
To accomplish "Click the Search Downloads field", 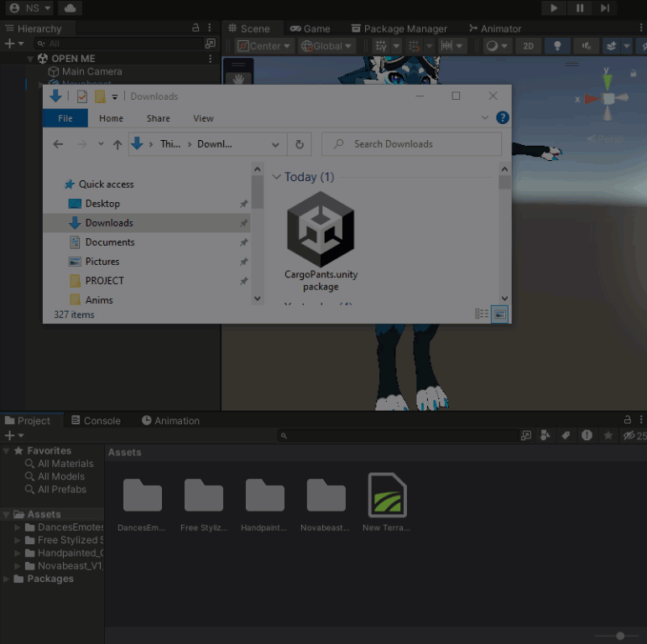I will 411,144.
